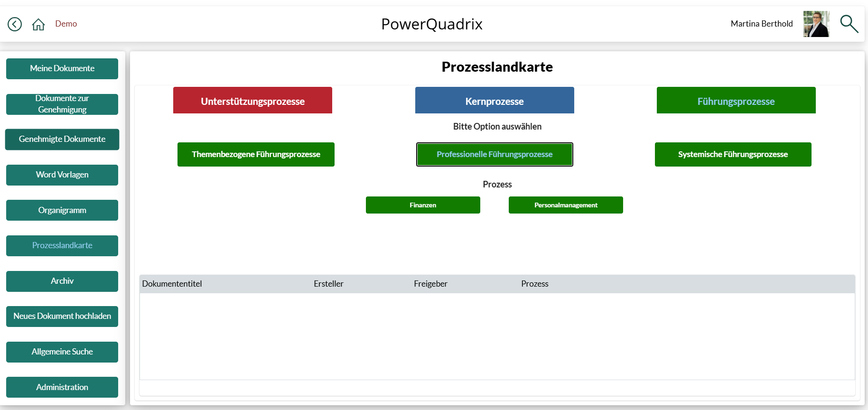Open Meine Dokumente in sidebar
This screenshot has width=868, height=410.
point(62,69)
